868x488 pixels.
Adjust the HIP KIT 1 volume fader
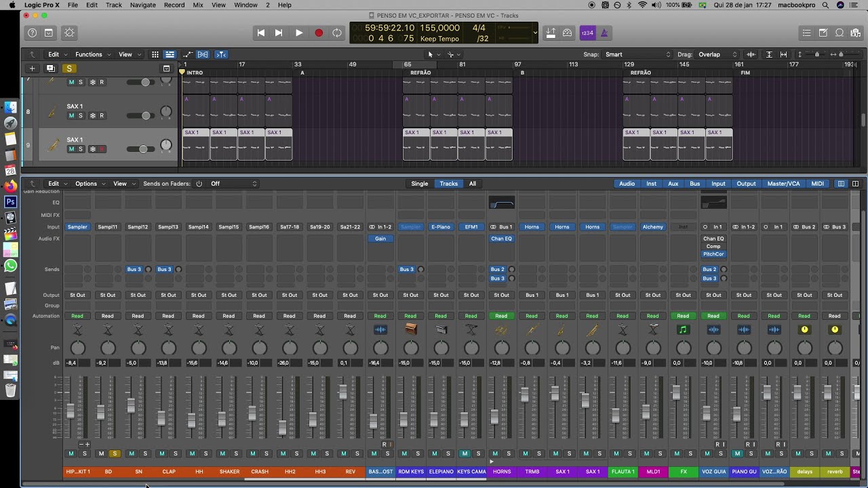point(71,410)
